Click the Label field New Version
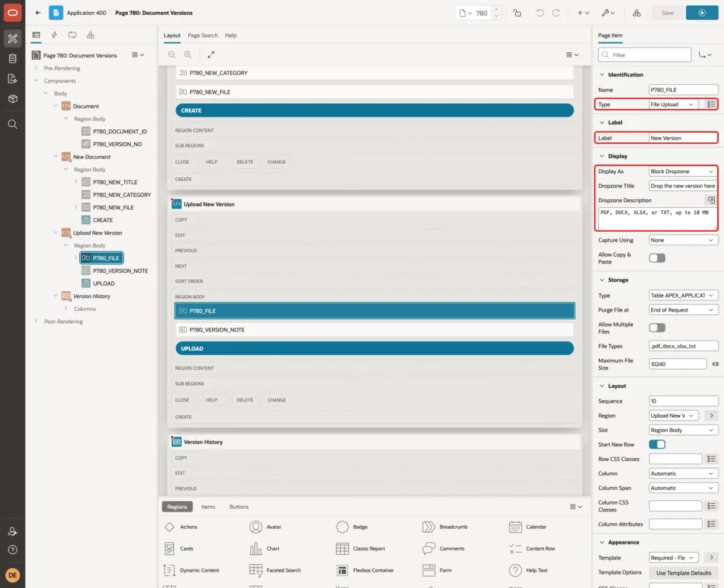The width and height of the screenshot is (724, 588). click(x=684, y=138)
